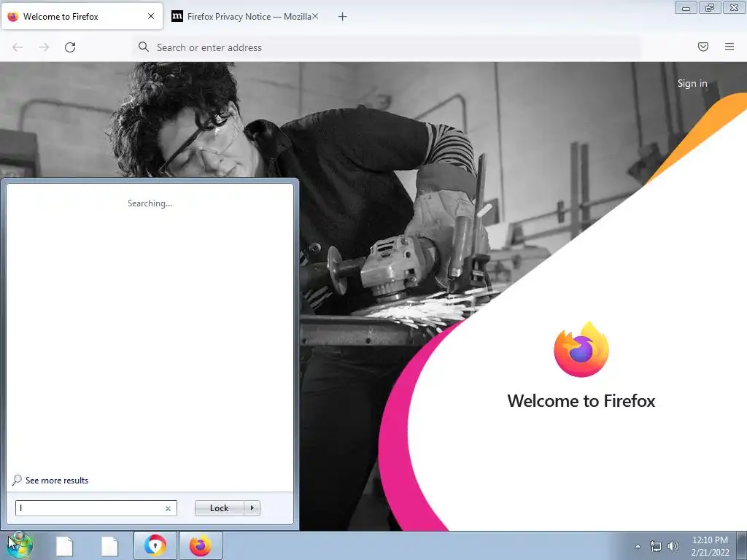747x560 pixels.
Task: Click the Show desktop strip on the taskbar
Action: point(742,545)
